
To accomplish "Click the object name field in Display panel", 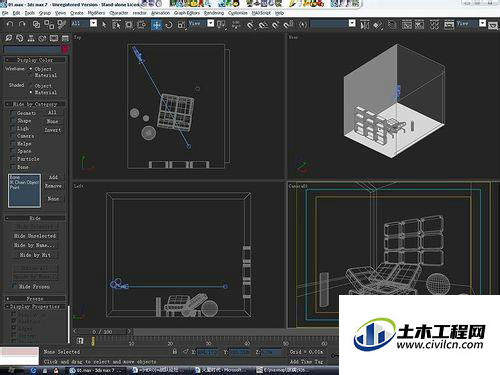I will pyautogui.click(x=32, y=49).
